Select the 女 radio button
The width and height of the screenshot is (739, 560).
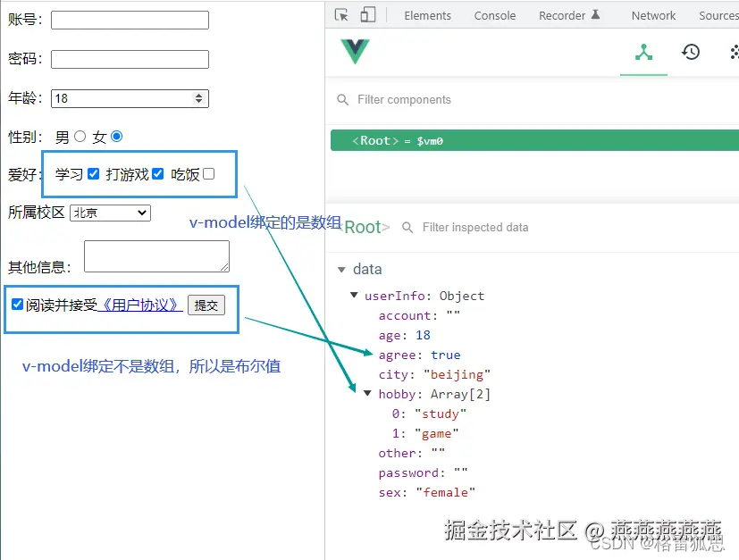[116, 137]
